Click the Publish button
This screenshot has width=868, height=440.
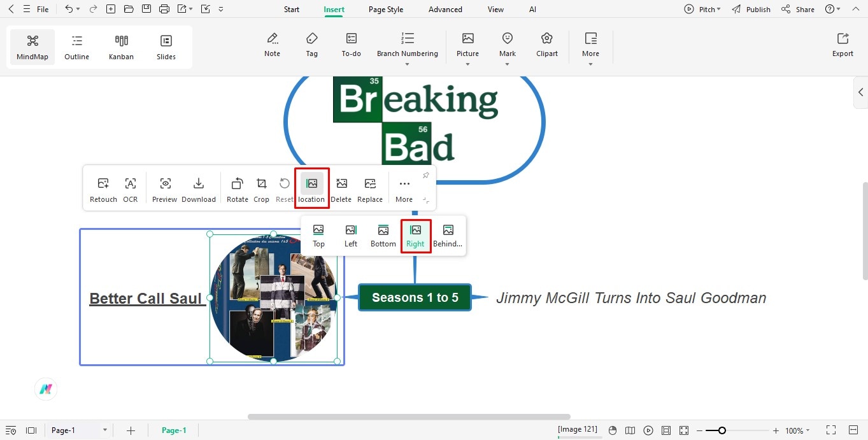(x=751, y=10)
